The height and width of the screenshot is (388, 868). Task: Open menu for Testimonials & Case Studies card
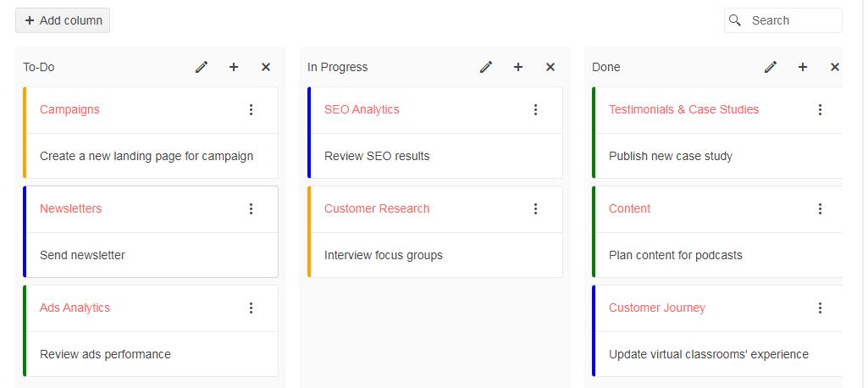820,109
